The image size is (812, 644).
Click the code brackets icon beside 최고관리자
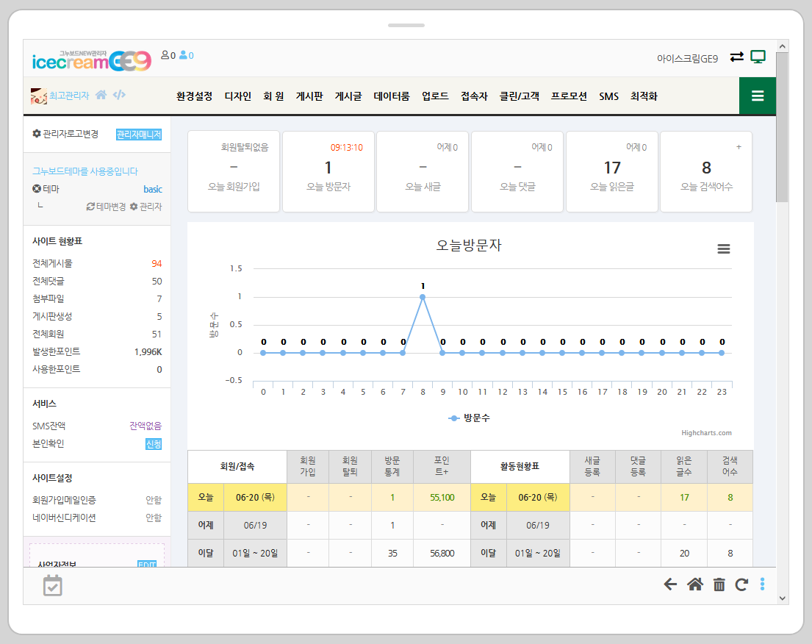click(x=119, y=95)
